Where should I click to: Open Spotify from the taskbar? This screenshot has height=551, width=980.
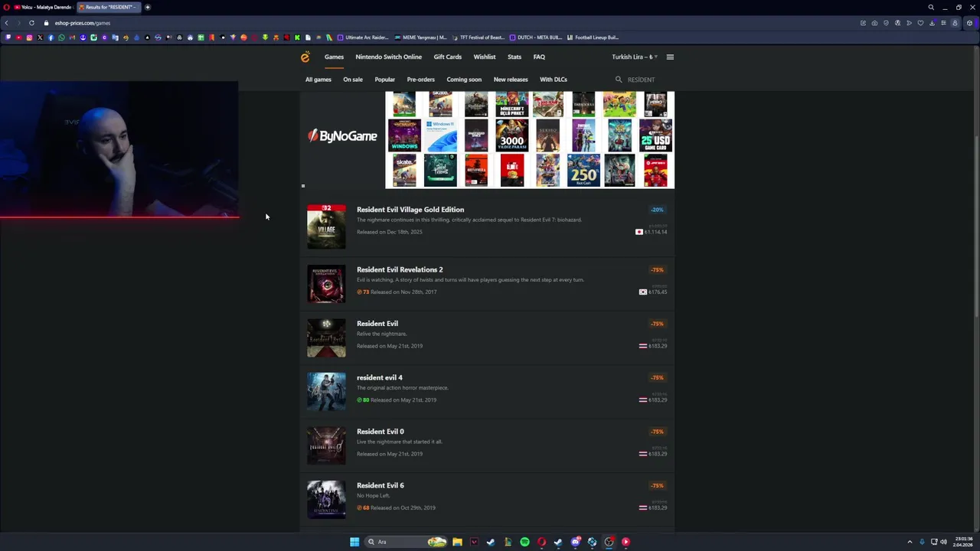(524, 542)
